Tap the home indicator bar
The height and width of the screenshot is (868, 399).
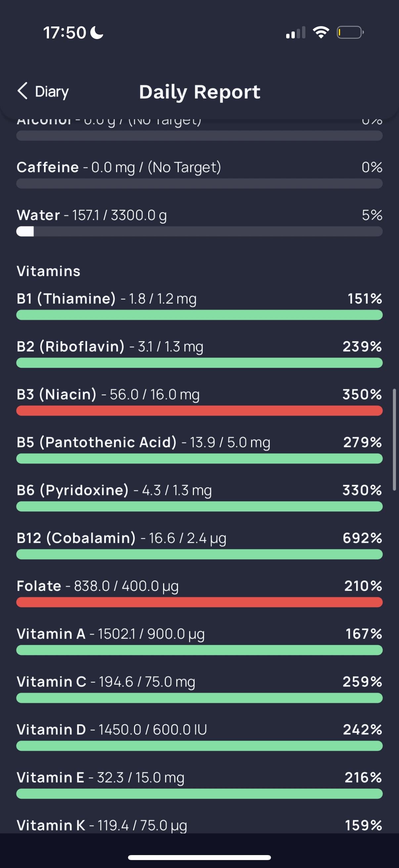[x=199, y=857]
